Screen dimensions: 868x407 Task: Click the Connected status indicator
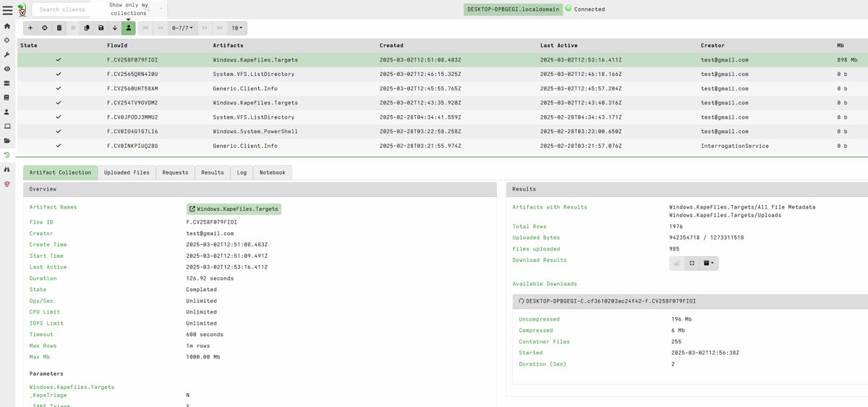pos(584,9)
